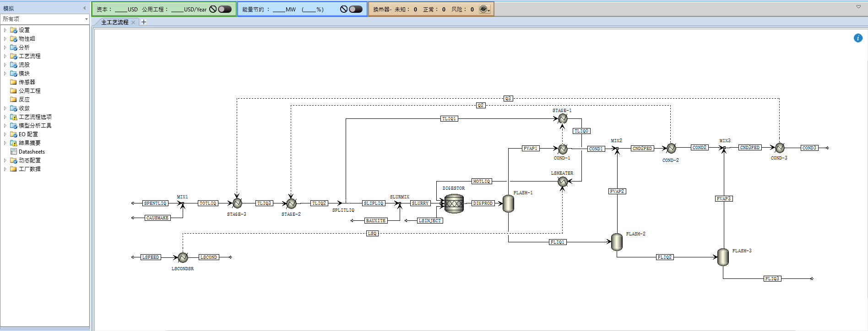Viewport: 868px width, 331px height.
Task: Toggle the energy savings analysis switch
Action: click(356, 9)
